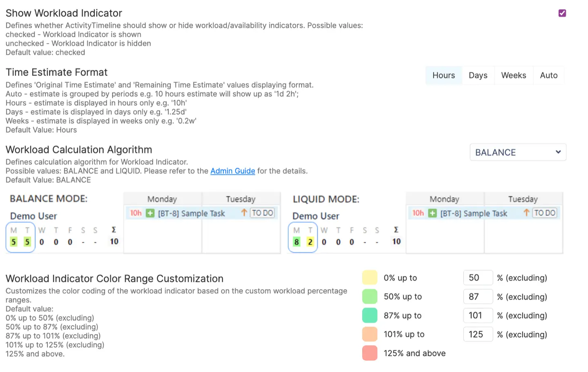Click the red 125% and above color swatch
The height and width of the screenshot is (372, 588).
[x=369, y=353]
